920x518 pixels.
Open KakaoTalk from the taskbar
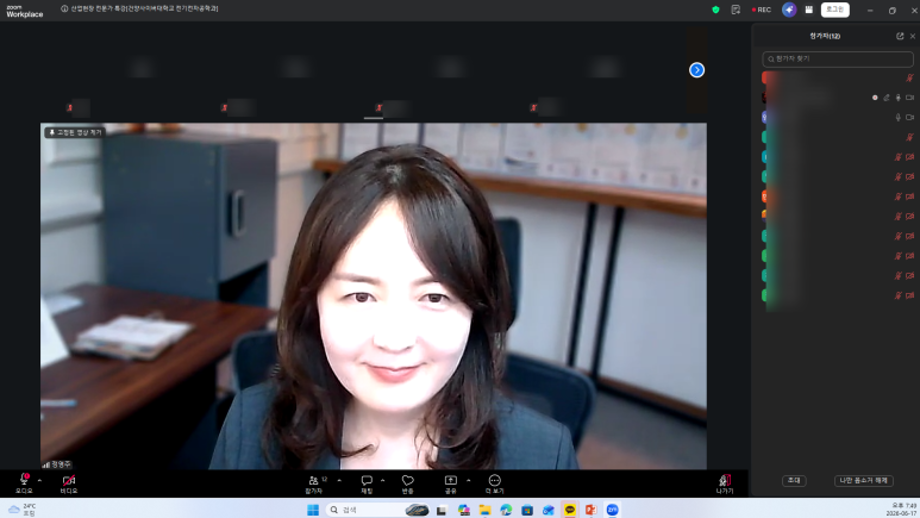[569, 510]
